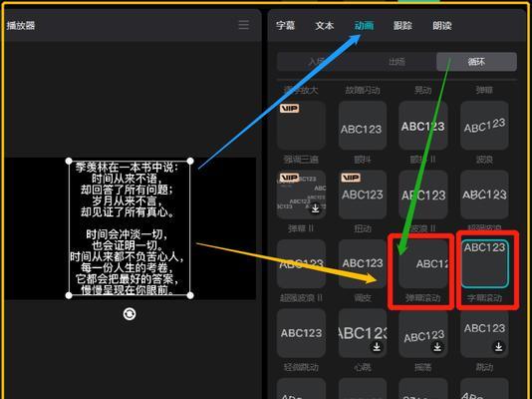
Task: Switch to the 字幕 tab
Action: 285,26
